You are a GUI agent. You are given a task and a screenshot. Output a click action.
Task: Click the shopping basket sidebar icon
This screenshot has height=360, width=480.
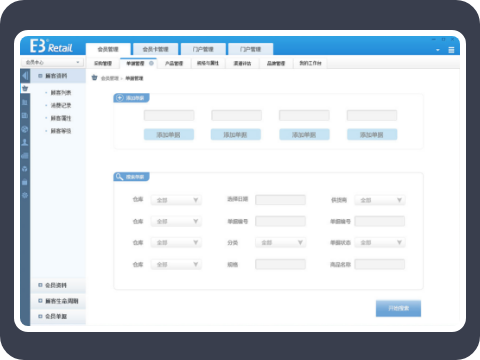[x=25, y=89]
